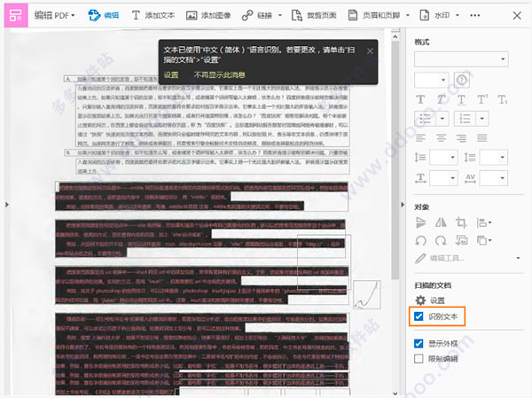Image resolution: width=532 pixels, height=398 pixels.
Task: Open the line spacing dropdown
Action: coord(444,158)
